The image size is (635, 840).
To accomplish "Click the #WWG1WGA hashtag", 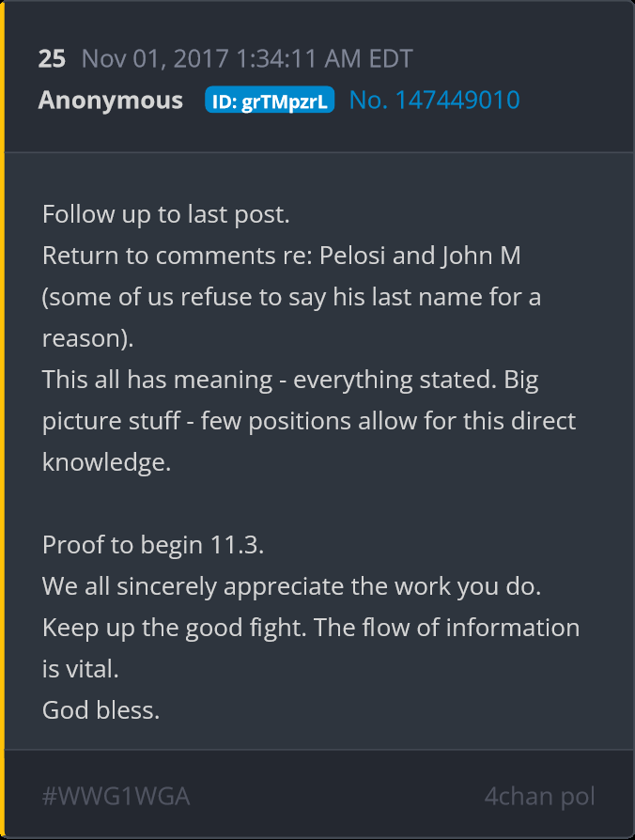I will (116, 797).
